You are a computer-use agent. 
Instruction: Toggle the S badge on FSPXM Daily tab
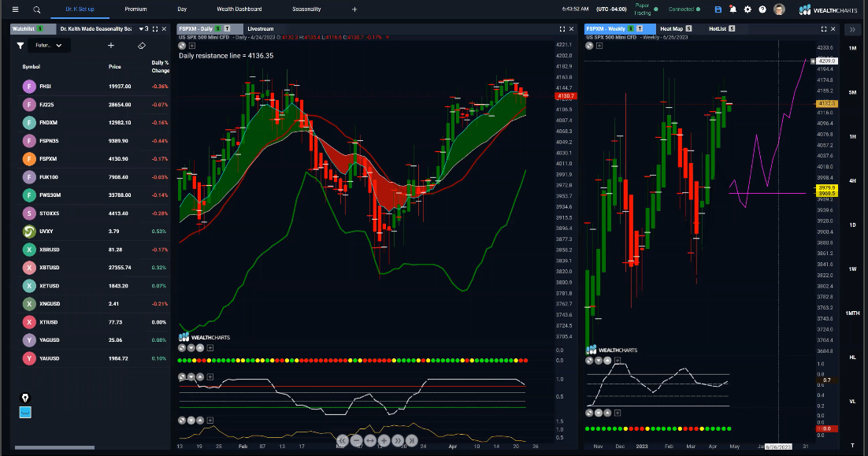(217, 29)
